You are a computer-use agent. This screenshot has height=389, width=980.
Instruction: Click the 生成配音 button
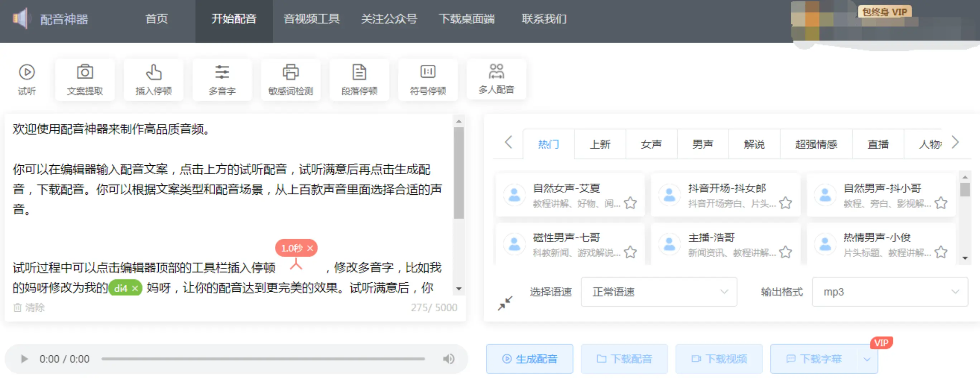click(529, 359)
